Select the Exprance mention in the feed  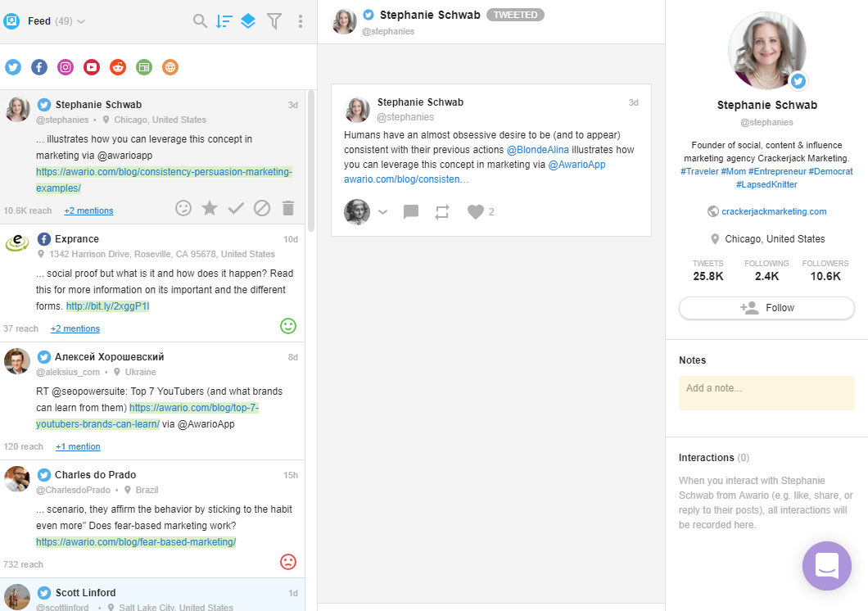pos(152,283)
